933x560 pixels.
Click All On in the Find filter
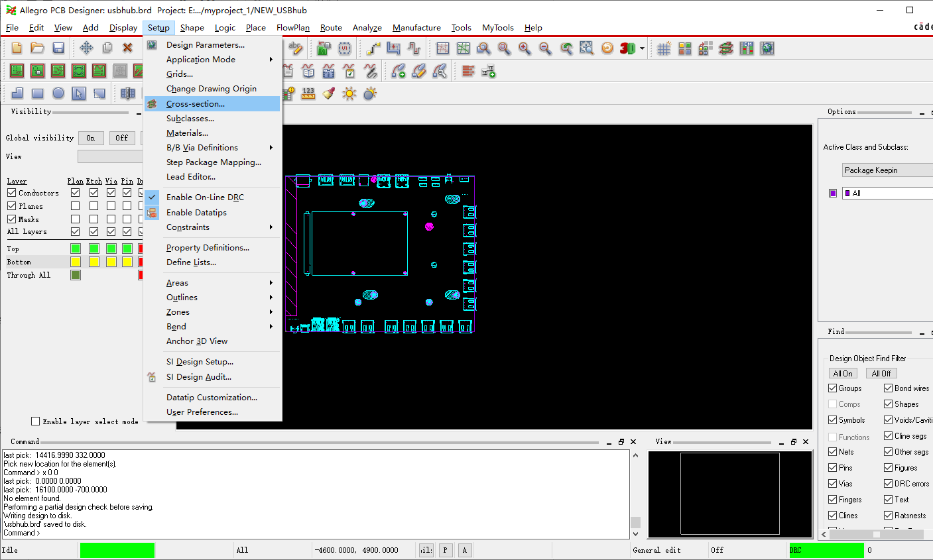pyautogui.click(x=843, y=374)
